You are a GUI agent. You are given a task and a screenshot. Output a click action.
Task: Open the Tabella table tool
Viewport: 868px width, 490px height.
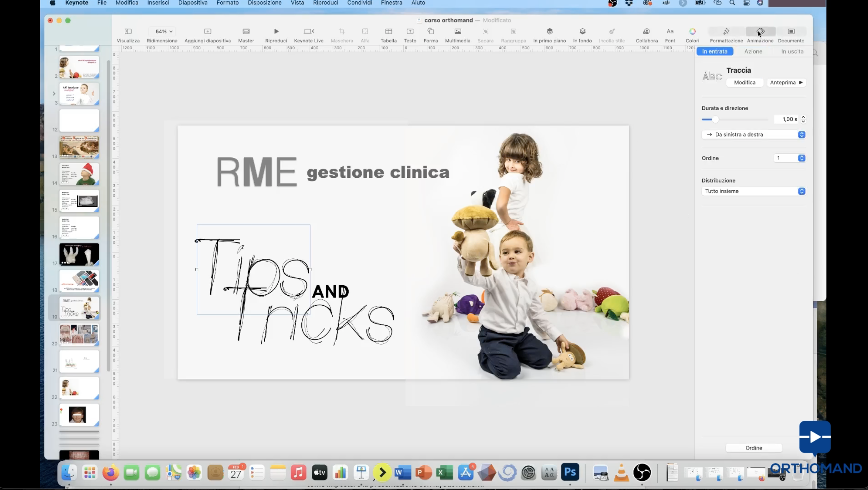coord(389,31)
